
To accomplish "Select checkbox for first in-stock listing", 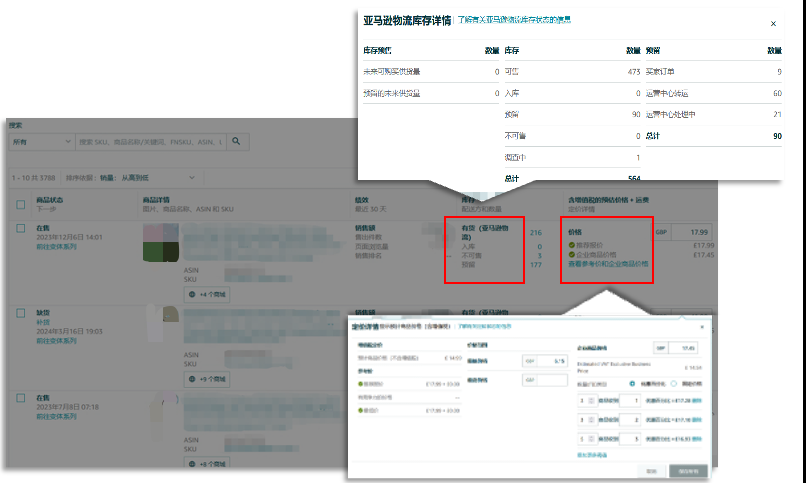I will click(x=21, y=229).
